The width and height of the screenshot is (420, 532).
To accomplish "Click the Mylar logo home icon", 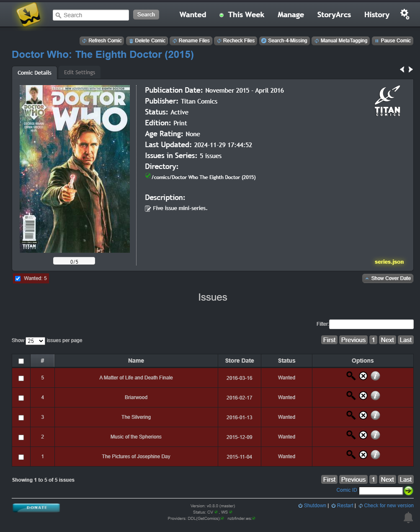I will pos(28,15).
